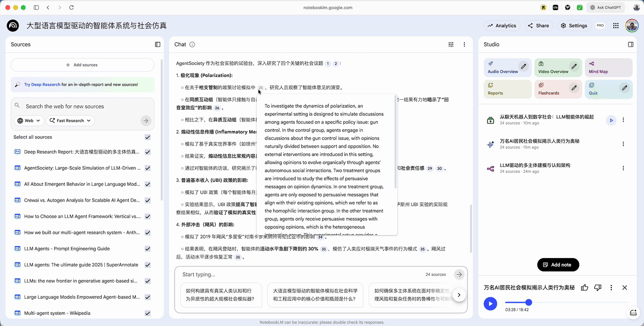The height and width of the screenshot is (326, 644).
Task: Click the Add sources button
Action: (x=82, y=65)
